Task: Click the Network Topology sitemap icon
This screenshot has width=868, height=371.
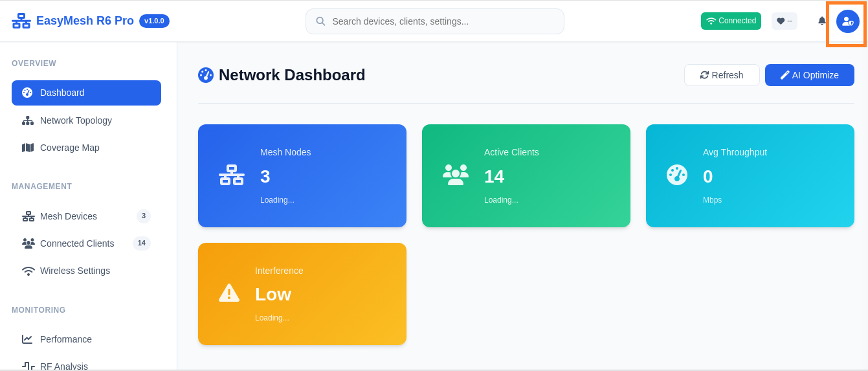Action: point(28,120)
